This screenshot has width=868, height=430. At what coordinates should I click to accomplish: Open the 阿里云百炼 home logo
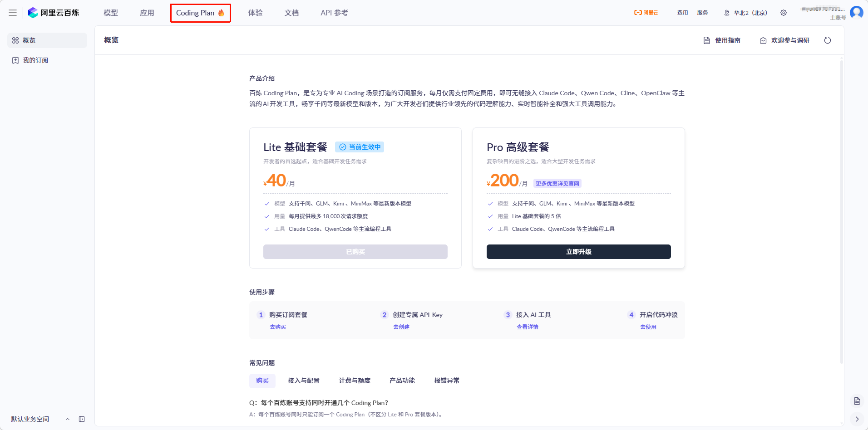(54, 12)
